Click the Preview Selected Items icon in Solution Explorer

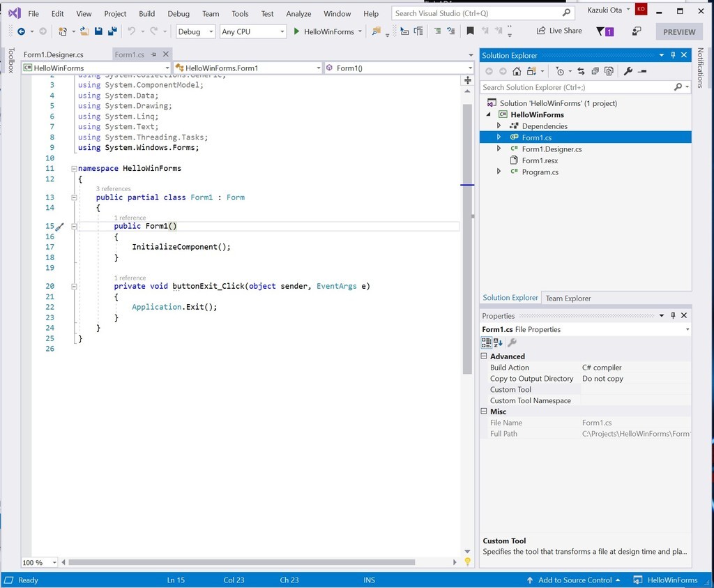tap(642, 71)
